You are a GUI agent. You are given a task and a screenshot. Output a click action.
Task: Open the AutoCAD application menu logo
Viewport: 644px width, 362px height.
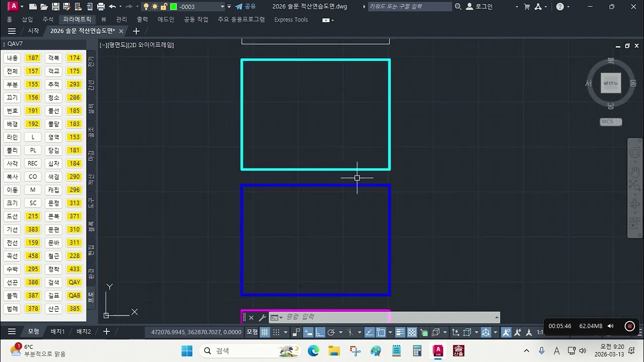13,7
